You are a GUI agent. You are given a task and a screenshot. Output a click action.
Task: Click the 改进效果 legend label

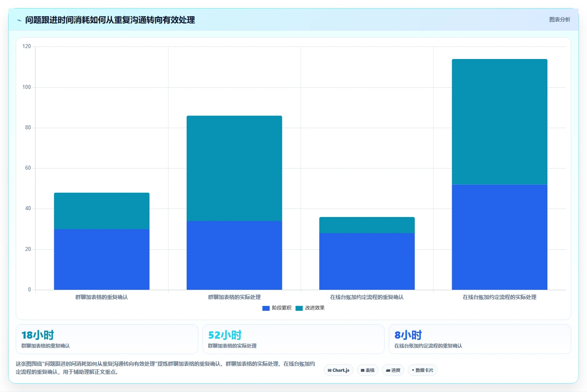(x=315, y=308)
